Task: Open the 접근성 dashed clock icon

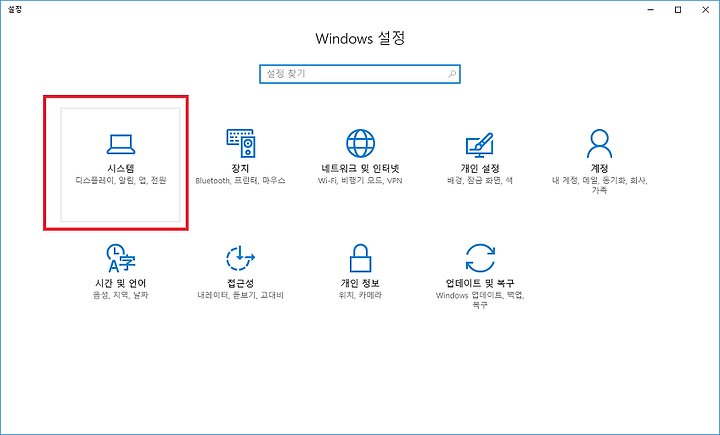Action: coord(241,259)
